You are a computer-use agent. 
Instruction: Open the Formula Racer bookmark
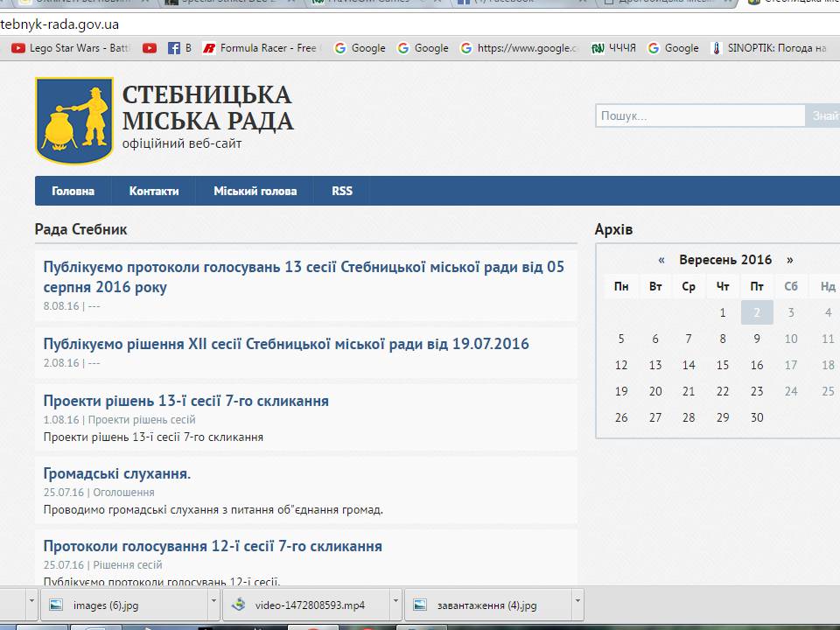(262, 48)
